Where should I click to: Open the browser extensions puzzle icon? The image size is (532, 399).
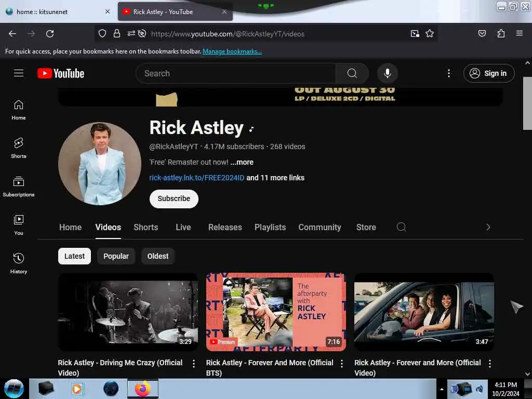(x=501, y=33)
